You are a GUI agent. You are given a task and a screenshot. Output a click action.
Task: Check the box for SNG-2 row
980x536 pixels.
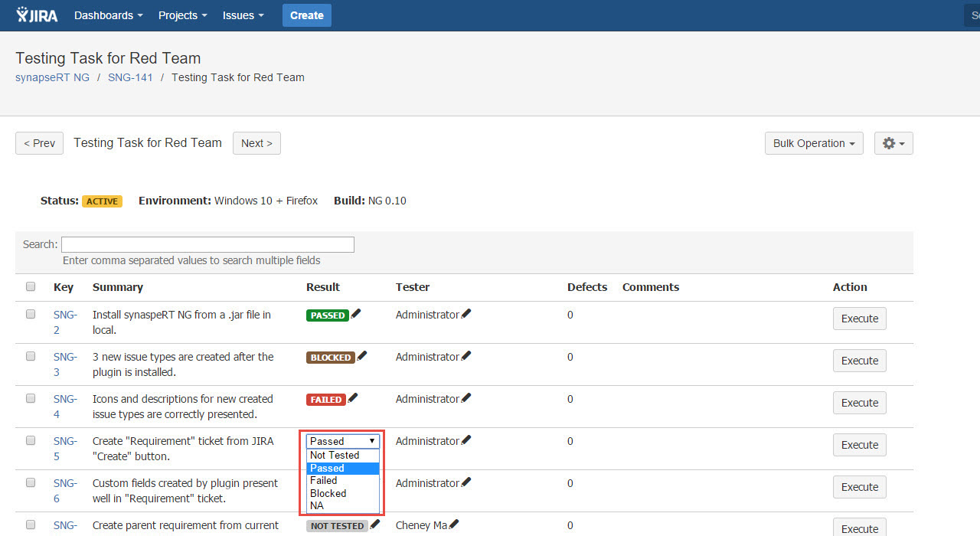31,315
